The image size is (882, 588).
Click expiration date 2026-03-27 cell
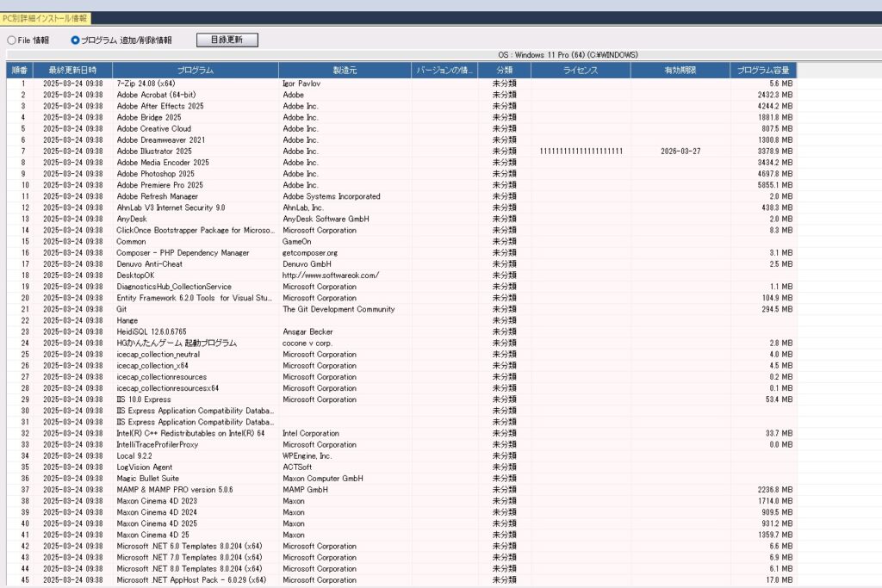coord(680,152)
